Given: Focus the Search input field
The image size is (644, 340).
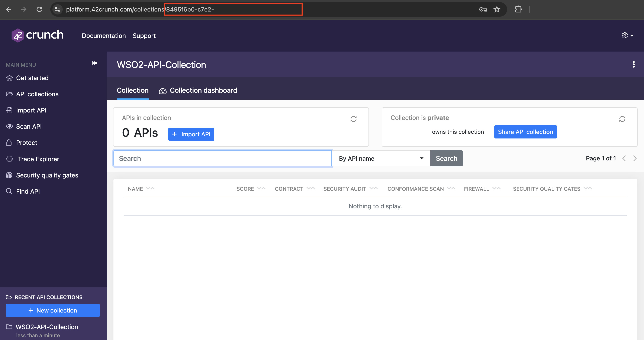Looking at the screenshot, I should [222, 158].
